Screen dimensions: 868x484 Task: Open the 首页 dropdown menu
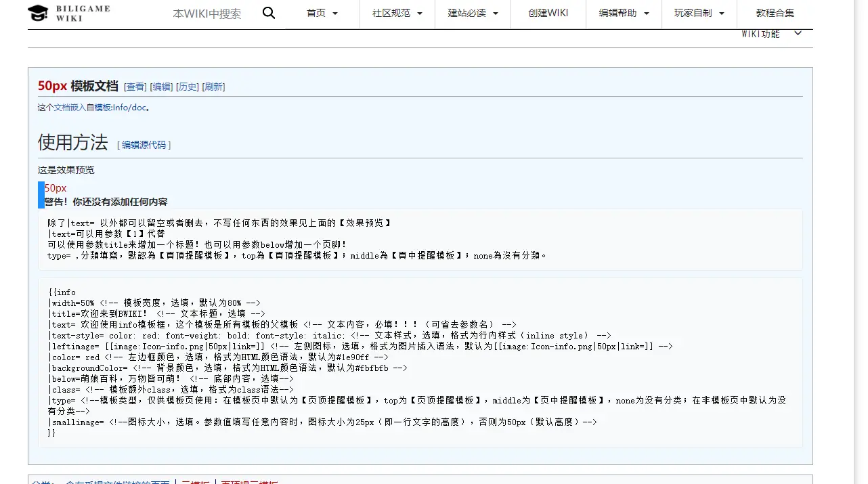[322, 13]
